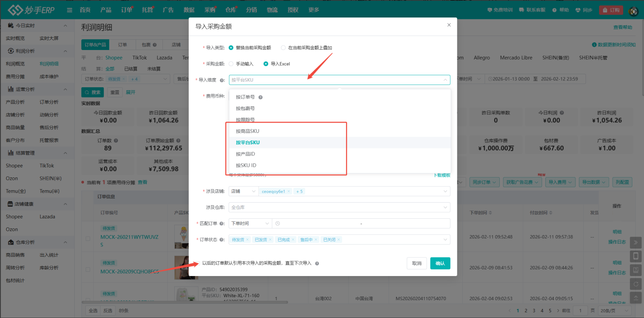This screenshot has height=318, width=644.
Task: Check the MOCK-260211WYTWUVZS order row checkbox
Action: click(x=88, y=239)
